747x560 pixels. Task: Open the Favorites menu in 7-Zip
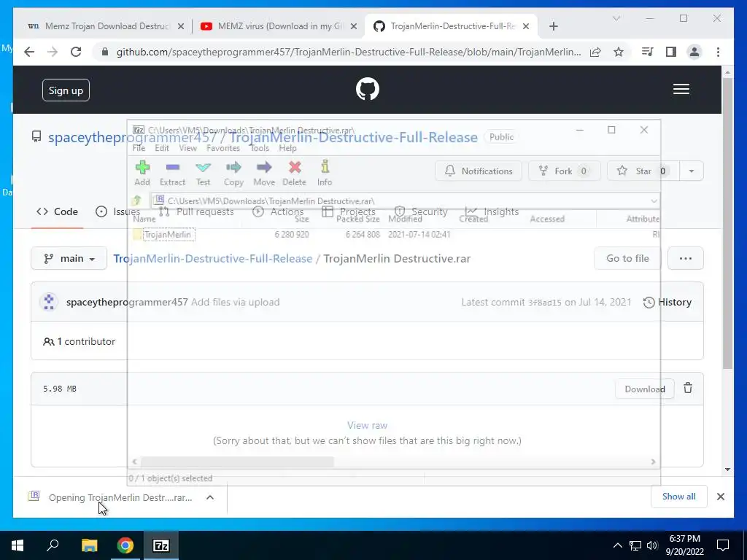(x=223, y=148)
